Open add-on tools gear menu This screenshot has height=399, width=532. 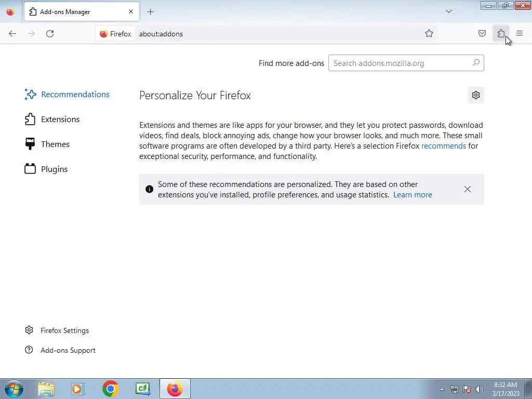click(476, 95)
